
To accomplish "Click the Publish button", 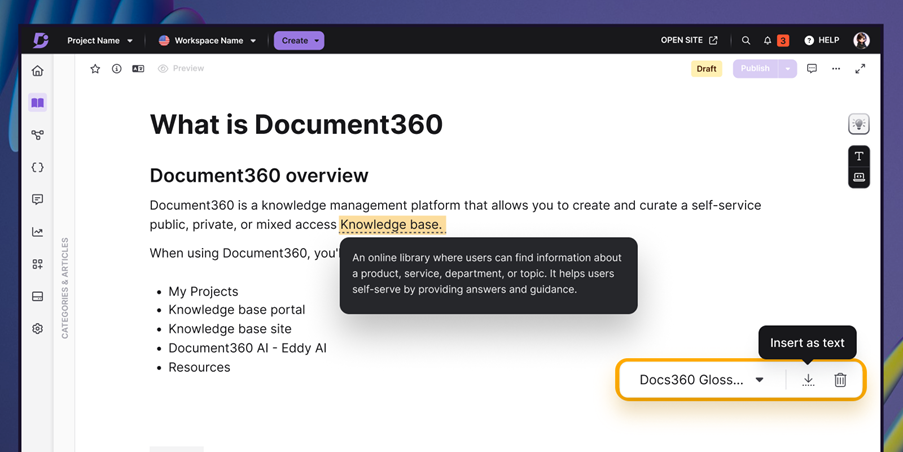I will (x=755, y=69).
